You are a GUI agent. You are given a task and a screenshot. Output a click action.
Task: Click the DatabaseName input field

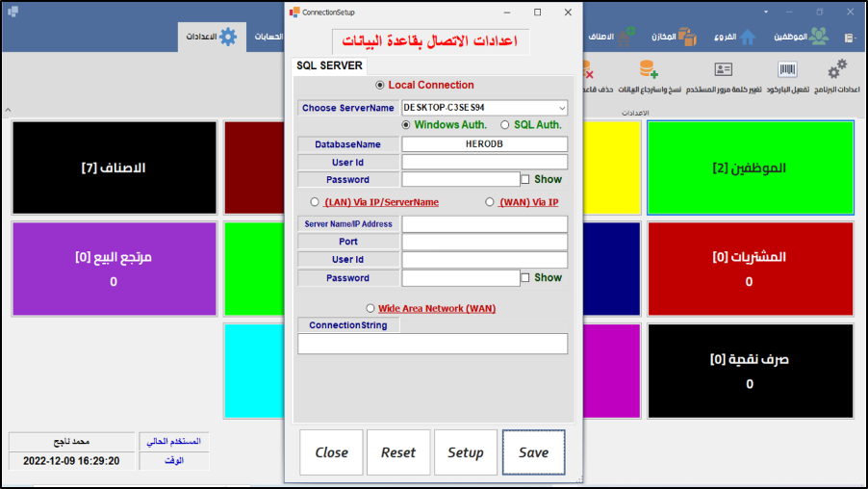click(484, 144)
